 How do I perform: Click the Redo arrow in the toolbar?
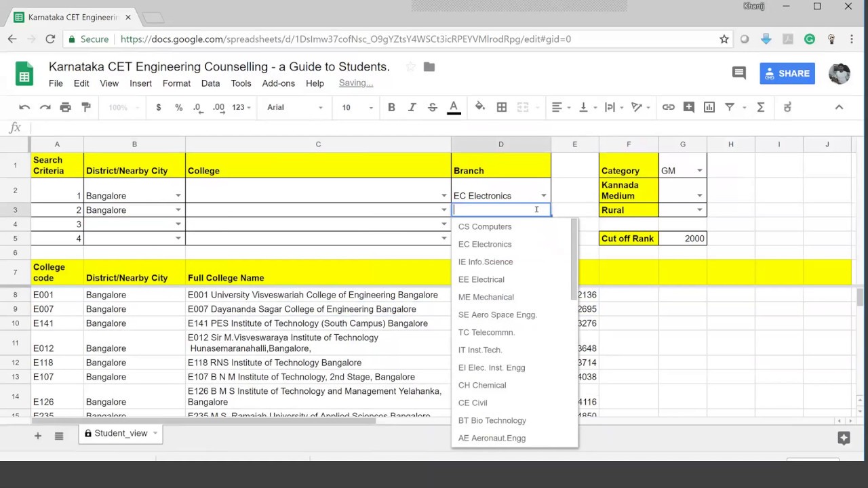point(45,107)
